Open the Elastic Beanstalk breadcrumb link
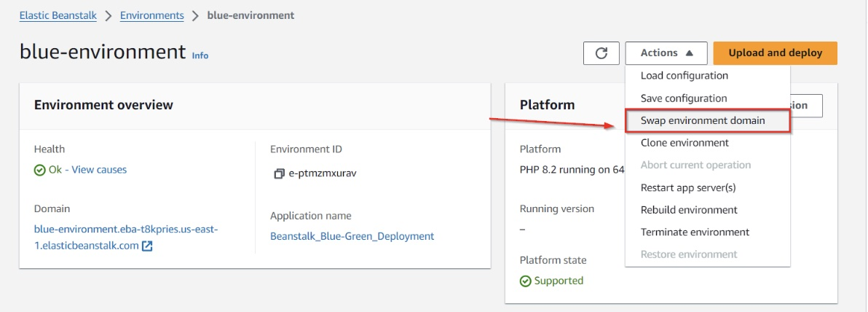This screenshot has width=868, height=312. [x=58, y=15]
